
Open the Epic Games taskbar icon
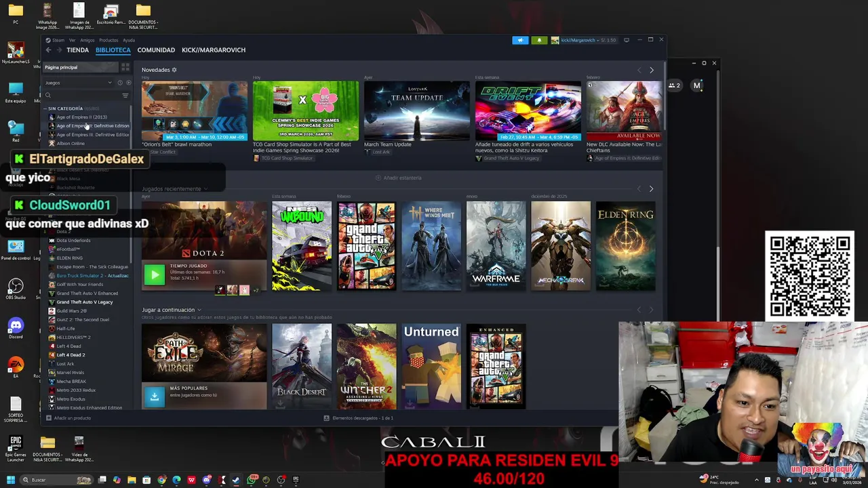click(x=296, y=480)
